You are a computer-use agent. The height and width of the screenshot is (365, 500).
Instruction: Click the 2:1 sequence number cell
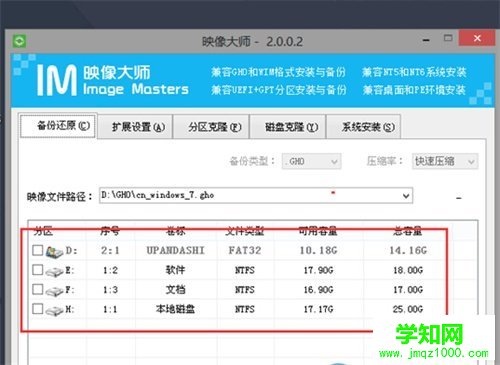110,250
